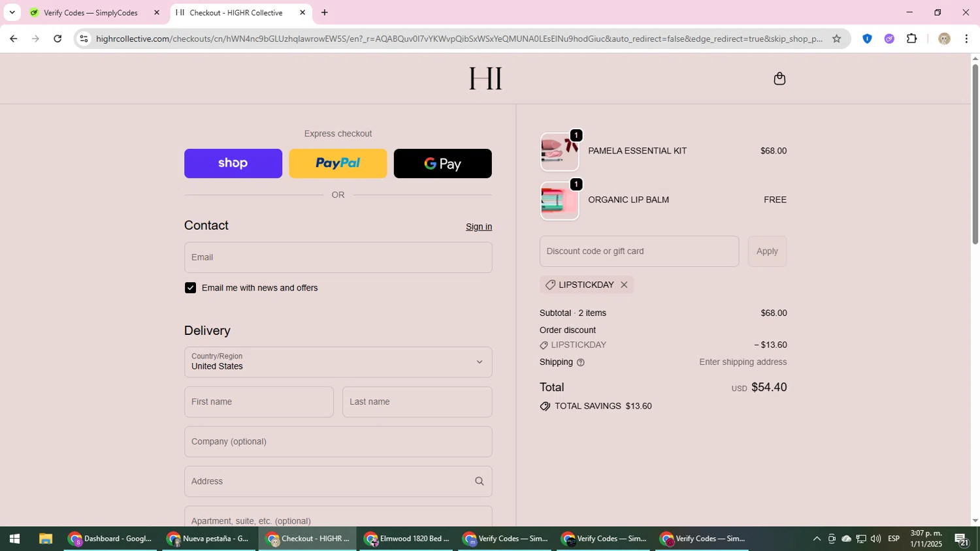Remove the LIPSTICKDAY discount code
This screenshot has height=551, width=980.
point(624,285)
